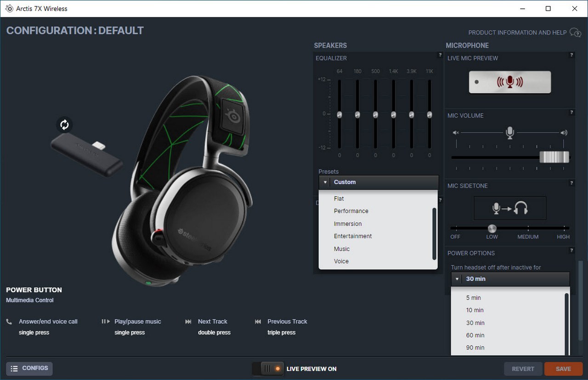Click the mic volume slider handle
Screen dimensions: 588x380
[x=554, y=157]
